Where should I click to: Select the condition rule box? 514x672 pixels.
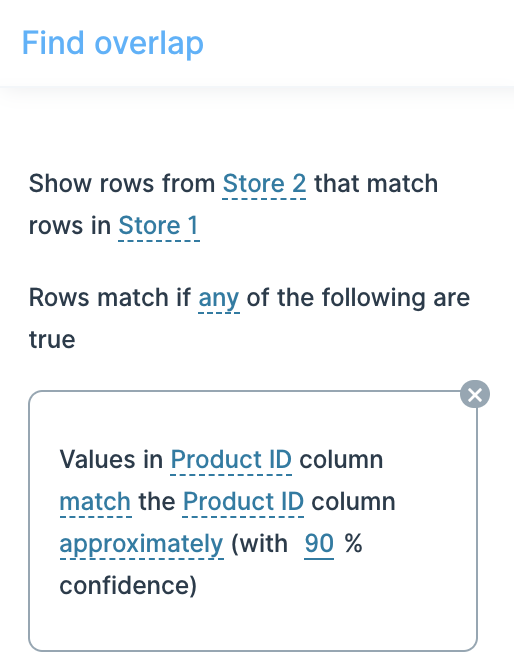(x=253, y=521)
